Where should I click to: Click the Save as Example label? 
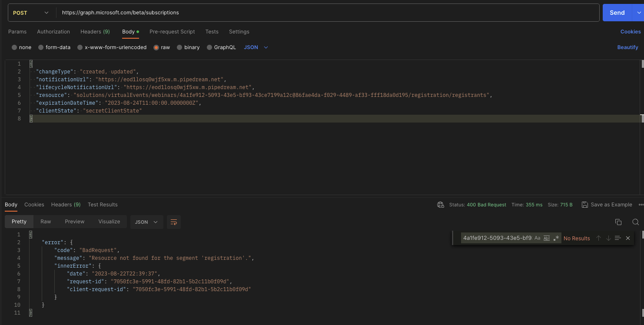611,205
